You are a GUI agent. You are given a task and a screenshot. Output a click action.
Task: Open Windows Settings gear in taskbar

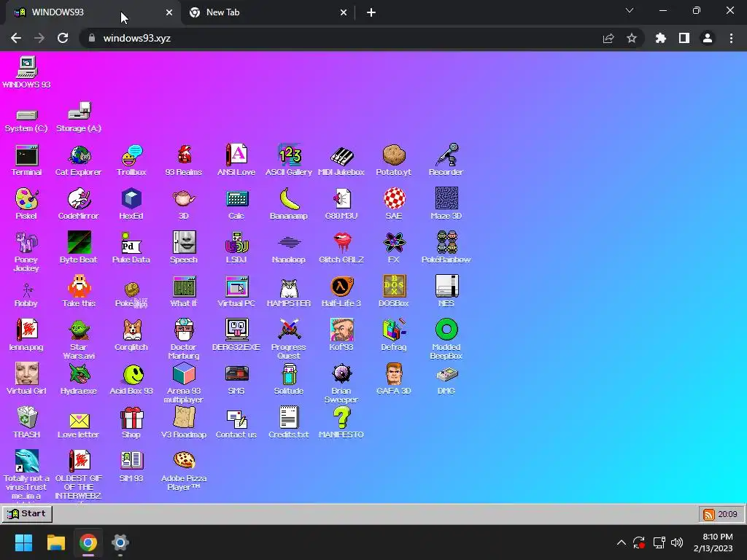[x=120, y=542]
